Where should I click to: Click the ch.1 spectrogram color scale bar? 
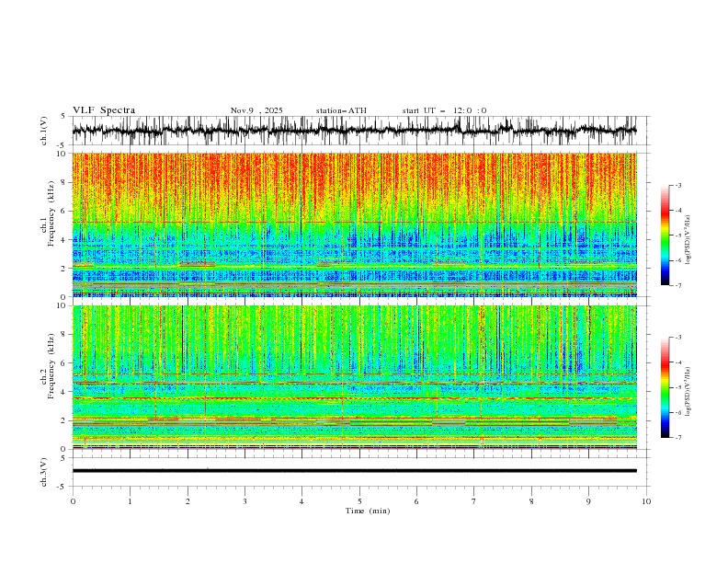(665, 236)
